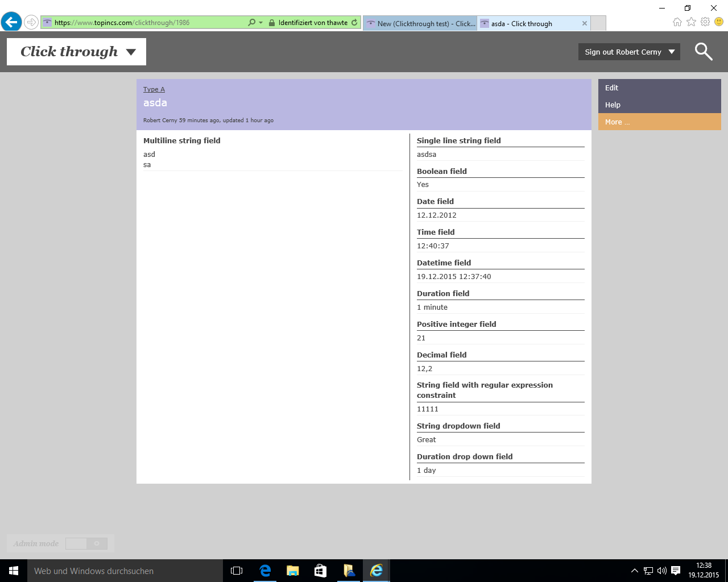The height and width of the screenshot is (582, 728).
Task: Select Edit in the side menu
Action: point(611,88)
